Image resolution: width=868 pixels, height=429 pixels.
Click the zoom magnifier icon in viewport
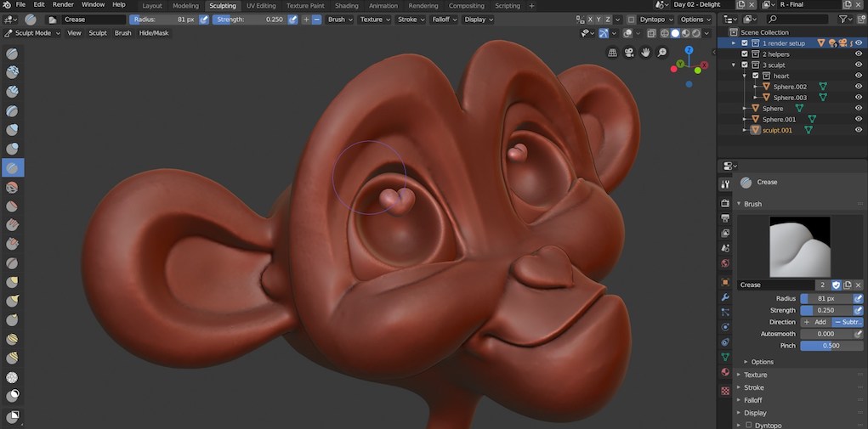(x=662, y=53)
